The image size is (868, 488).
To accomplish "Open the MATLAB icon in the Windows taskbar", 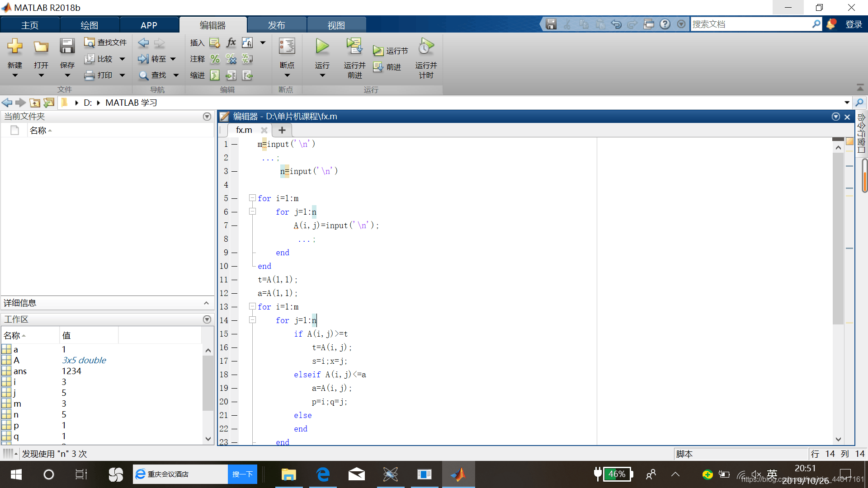I will coord(458,474).
